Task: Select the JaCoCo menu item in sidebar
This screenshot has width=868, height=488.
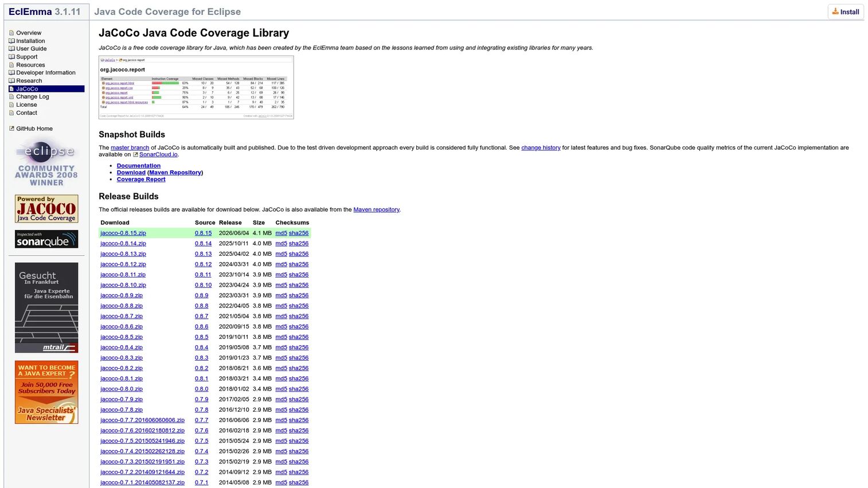Action: click(46, 89)
